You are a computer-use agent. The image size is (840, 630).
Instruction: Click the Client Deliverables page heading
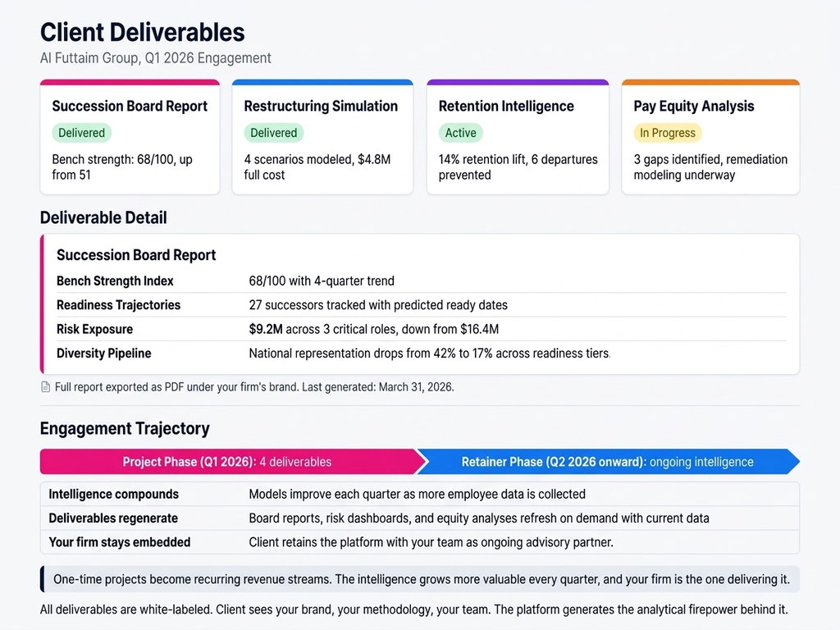click(x=143, y=32)
